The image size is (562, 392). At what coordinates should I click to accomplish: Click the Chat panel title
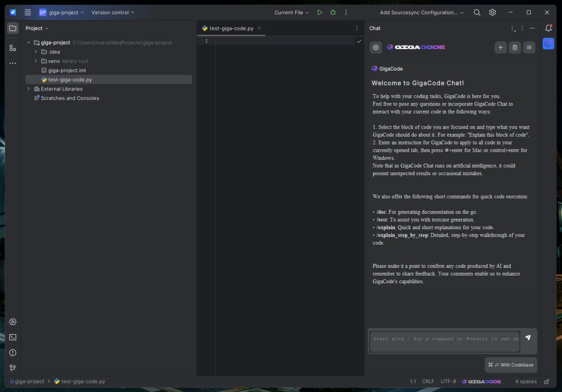(x=375, y=28)
